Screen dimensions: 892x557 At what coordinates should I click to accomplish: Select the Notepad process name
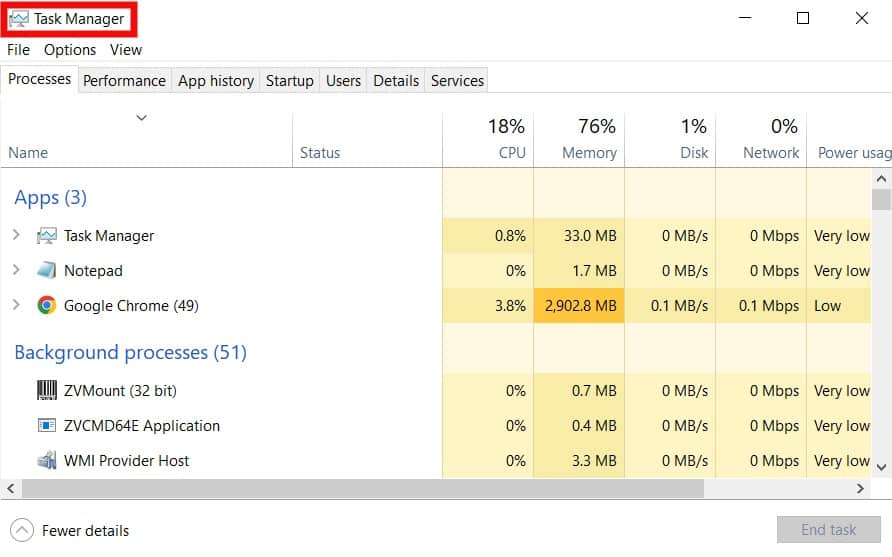pyautogui.click(x=93, y=271)
